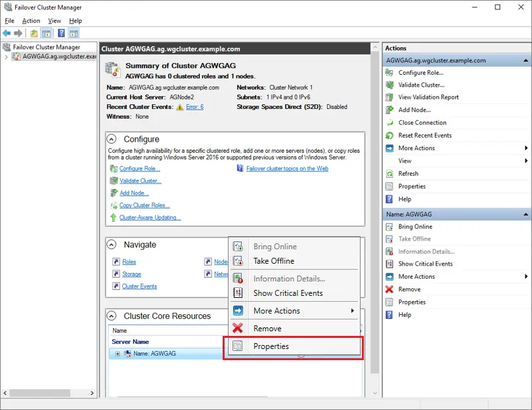Screen dimensions: 532x410
Task: Collapse the Configure section chevron
Action: (x=112, y=139)
